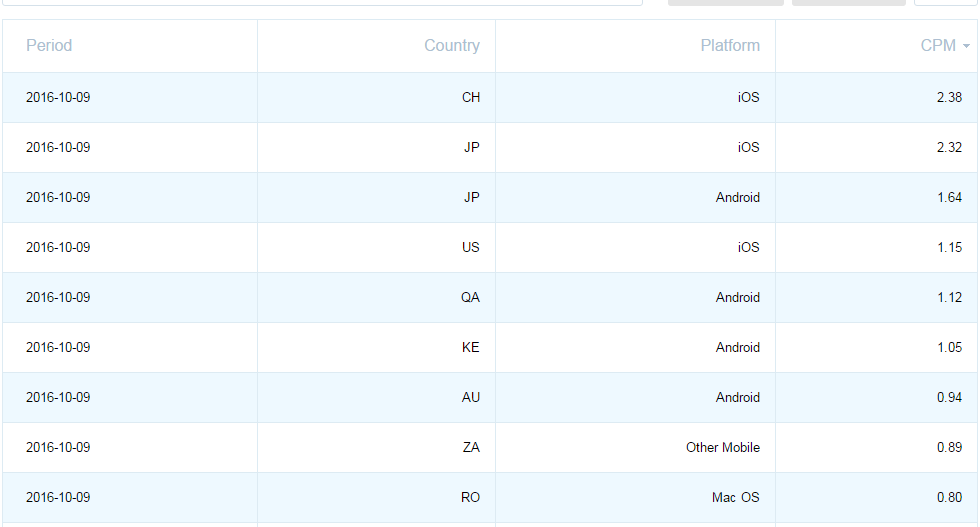Image resolution: width=980 pixels, height=527 pixels.
Task: Click Android platform in the QA row
Action: [738, 298]
